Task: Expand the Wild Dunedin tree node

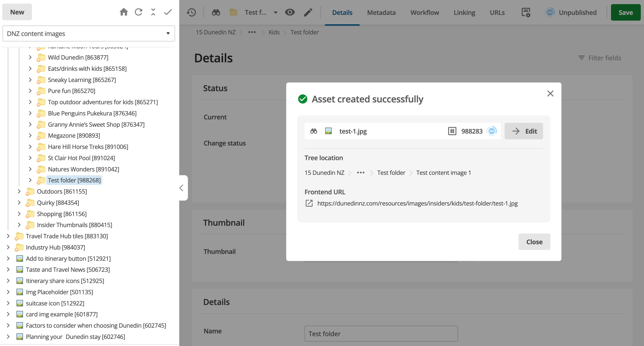Action: 30,58
